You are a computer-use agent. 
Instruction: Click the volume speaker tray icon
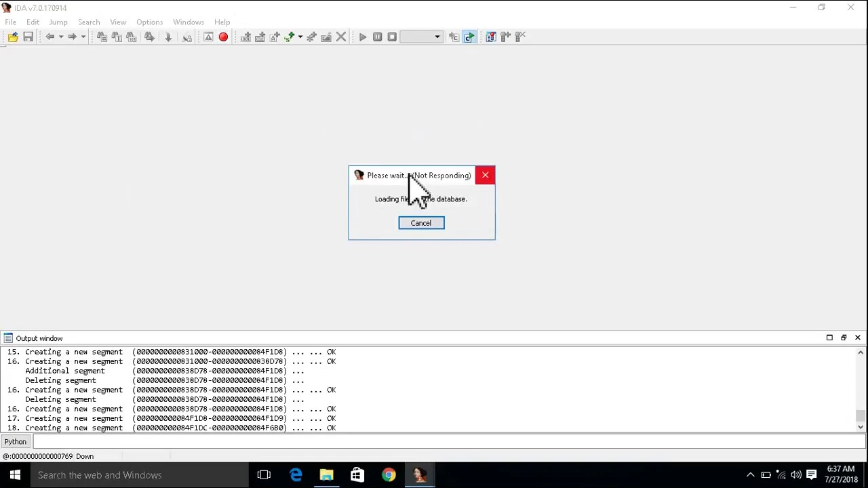795,475
